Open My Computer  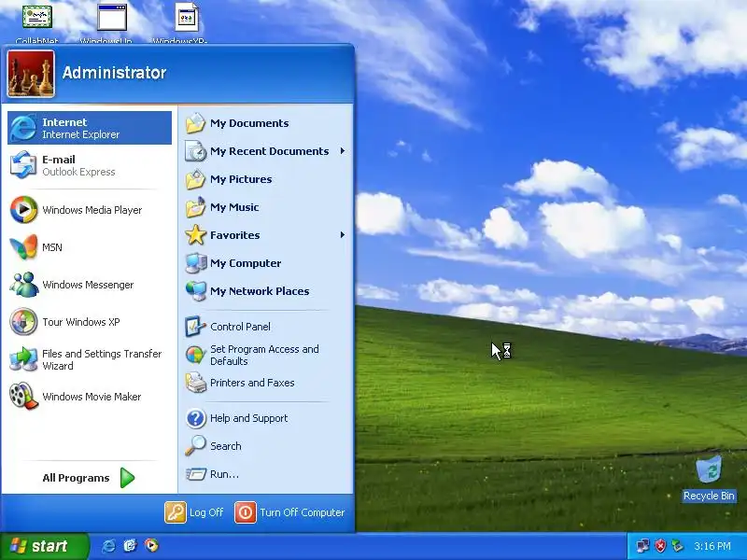[265, 263]
